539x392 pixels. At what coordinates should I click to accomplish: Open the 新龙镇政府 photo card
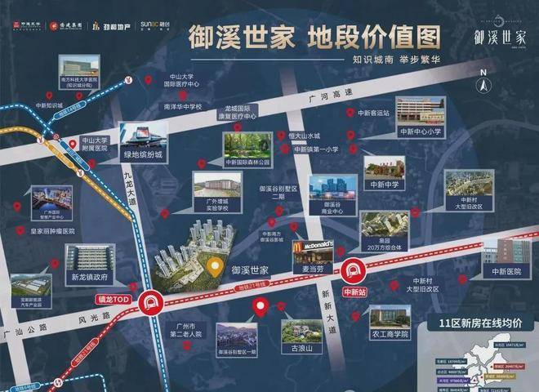pos(90,265)
